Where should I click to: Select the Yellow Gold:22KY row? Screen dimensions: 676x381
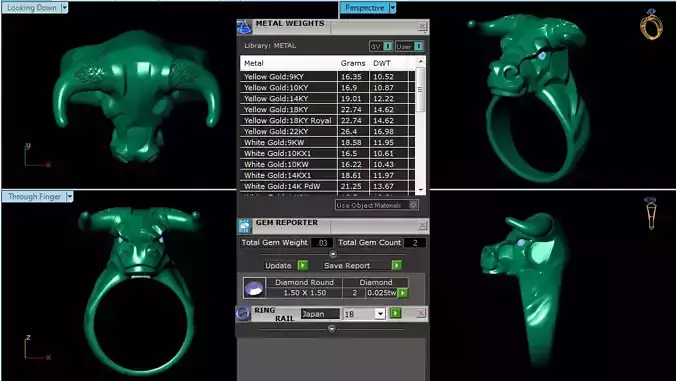328,131
